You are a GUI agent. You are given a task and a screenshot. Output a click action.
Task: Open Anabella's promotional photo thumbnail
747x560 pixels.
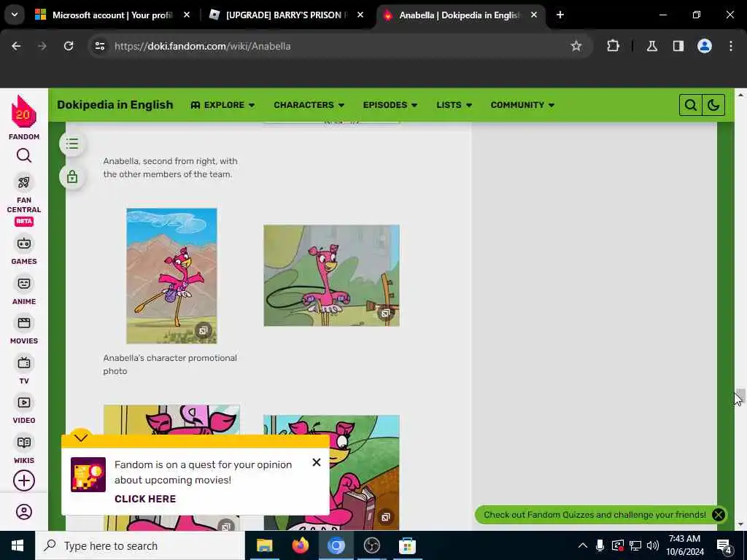(x=171, y=276)
